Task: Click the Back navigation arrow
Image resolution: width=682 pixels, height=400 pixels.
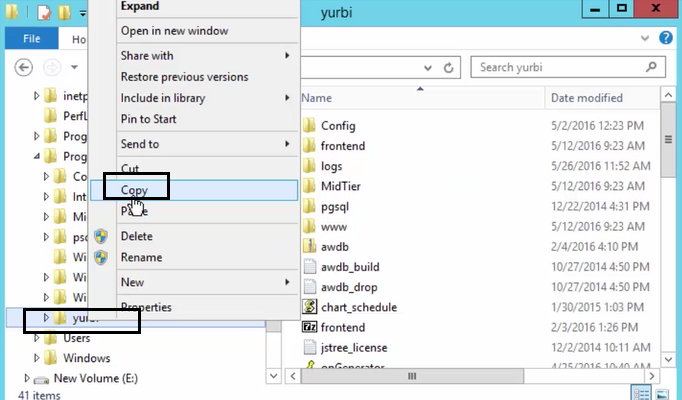Action: (24, 67)
